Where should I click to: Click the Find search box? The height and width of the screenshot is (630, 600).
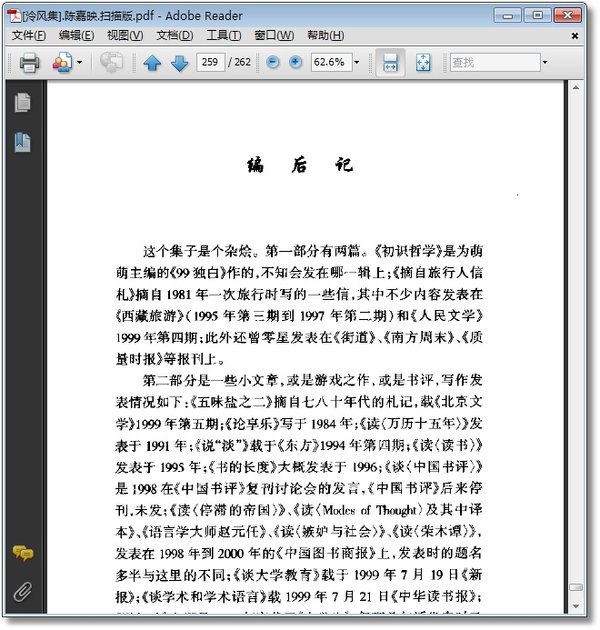pyautogui.click(x=495, y=62)
